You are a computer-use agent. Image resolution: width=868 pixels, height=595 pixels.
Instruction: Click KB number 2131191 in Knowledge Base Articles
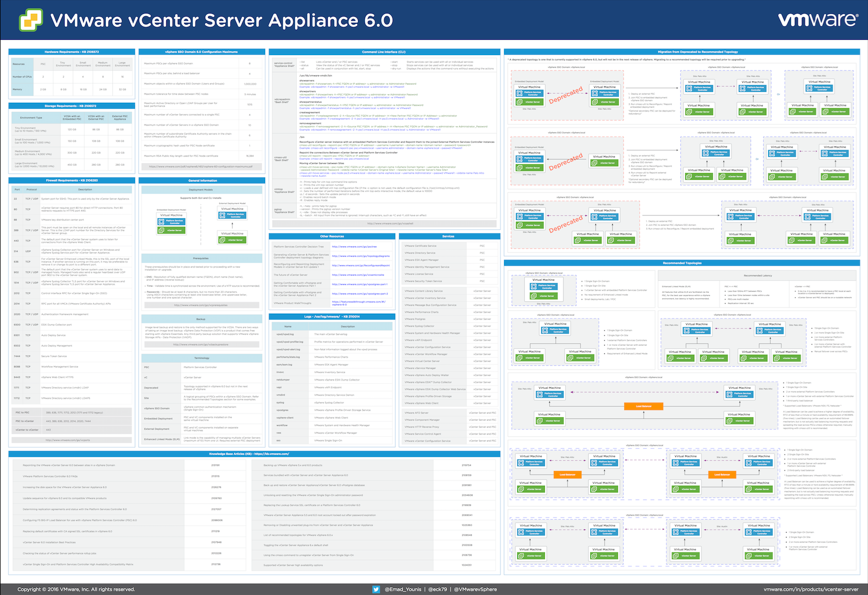[216, 465]
